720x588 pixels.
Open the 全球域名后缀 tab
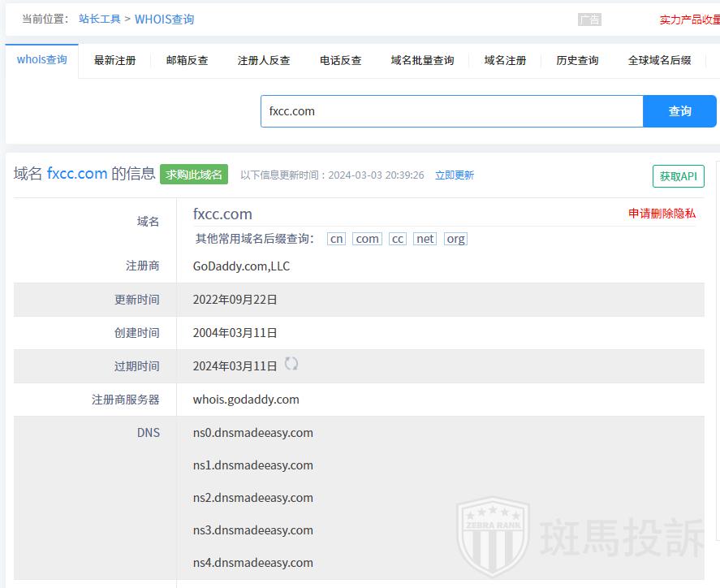659,61
